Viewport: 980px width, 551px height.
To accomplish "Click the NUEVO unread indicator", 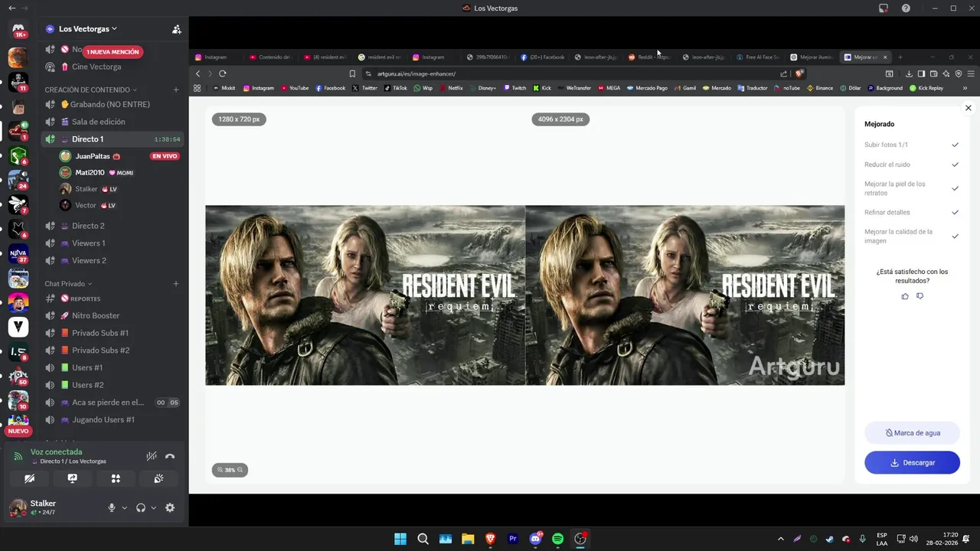I will click(18, 431).
